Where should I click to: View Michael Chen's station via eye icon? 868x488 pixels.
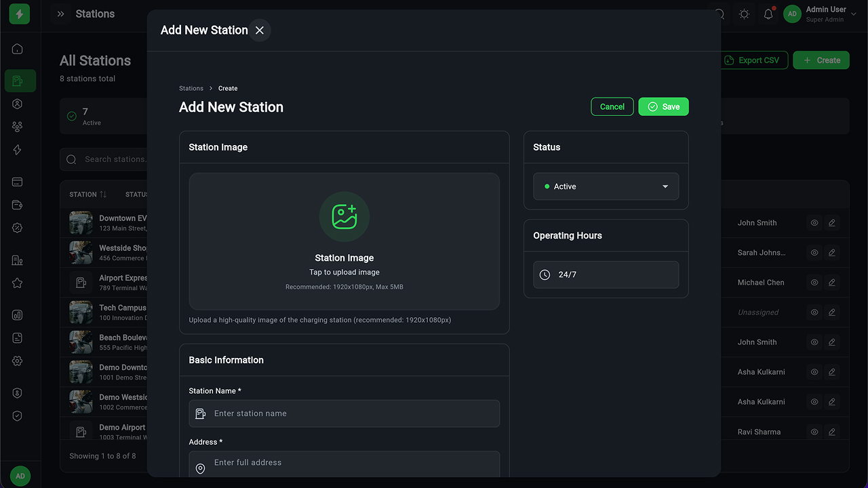click(x=814, y=283)
